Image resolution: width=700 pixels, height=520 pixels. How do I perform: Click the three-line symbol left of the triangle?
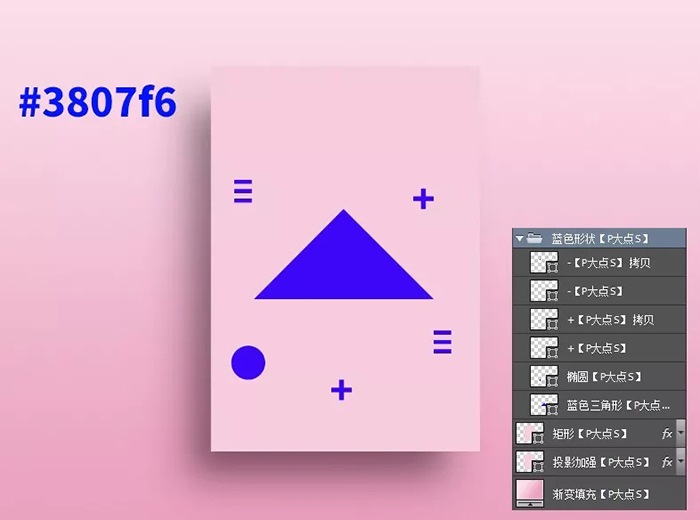pos(243,191)
